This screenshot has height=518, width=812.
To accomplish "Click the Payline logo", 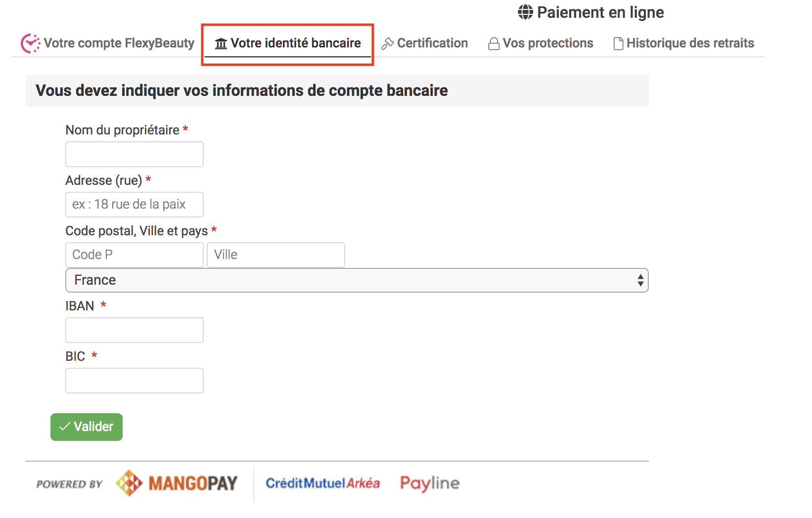I will coord(430,483).
